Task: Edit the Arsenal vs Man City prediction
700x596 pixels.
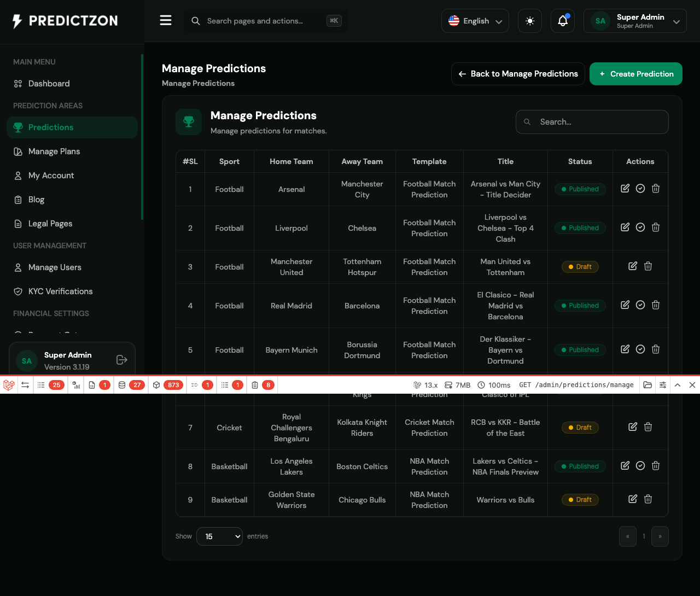Action: (x=625, y=189)
